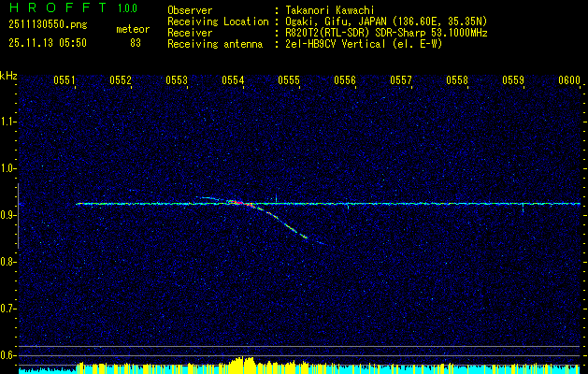Click the HROFFT title text
This screenshot has height=374, width=588.
pos(59,7)
